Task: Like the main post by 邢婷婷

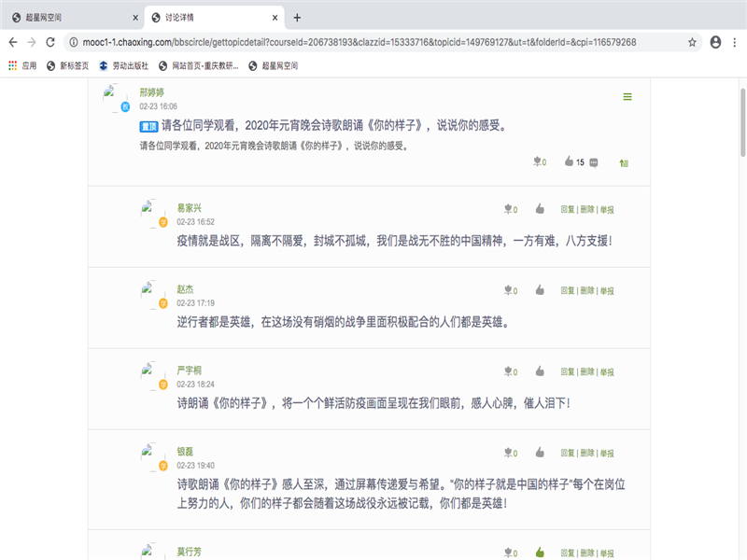Action: 569,161
